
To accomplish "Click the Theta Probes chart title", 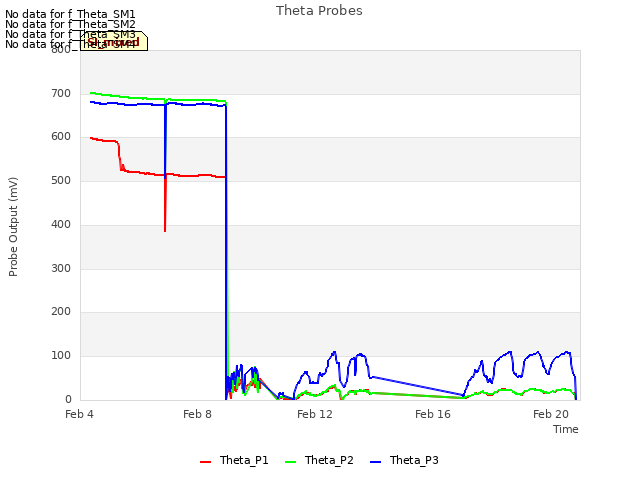I will click(319, 11).
